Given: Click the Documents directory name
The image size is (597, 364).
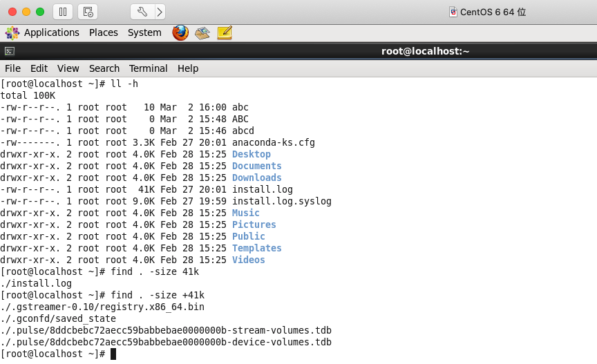Looking at the screenshot, I should click(256, 166).
